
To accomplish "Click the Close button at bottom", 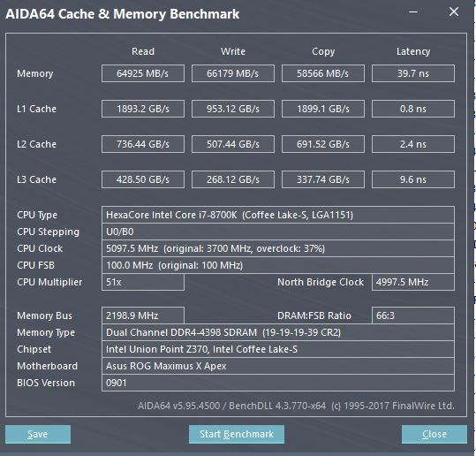I will tap(434, 434).
